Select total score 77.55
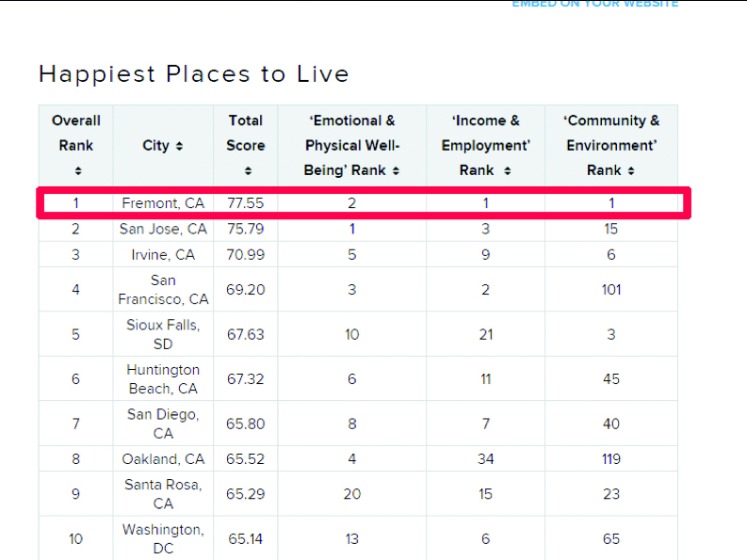747x560 pixels. (245, 203)
